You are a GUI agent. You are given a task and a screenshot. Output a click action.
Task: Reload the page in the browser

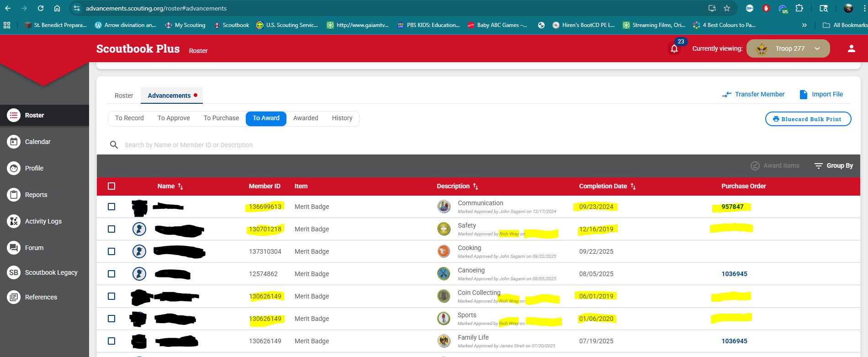click(41, 8)
